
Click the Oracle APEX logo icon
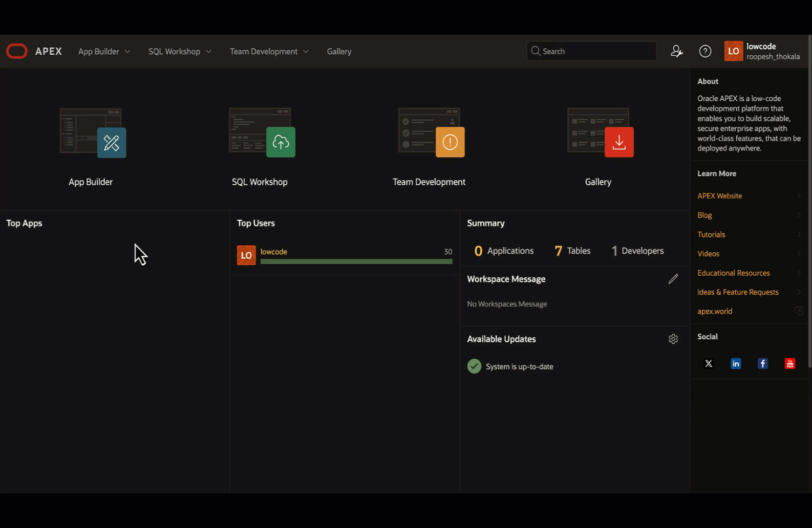click(x=17, y=51)
